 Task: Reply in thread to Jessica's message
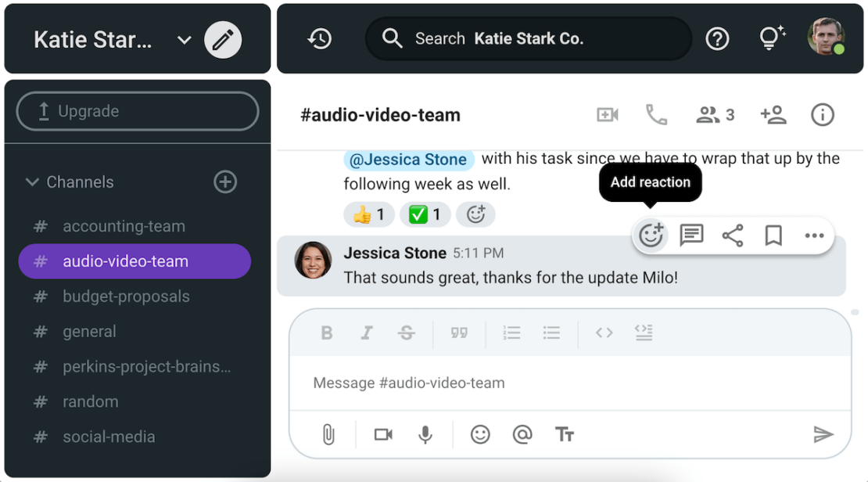tap(691, 236)
